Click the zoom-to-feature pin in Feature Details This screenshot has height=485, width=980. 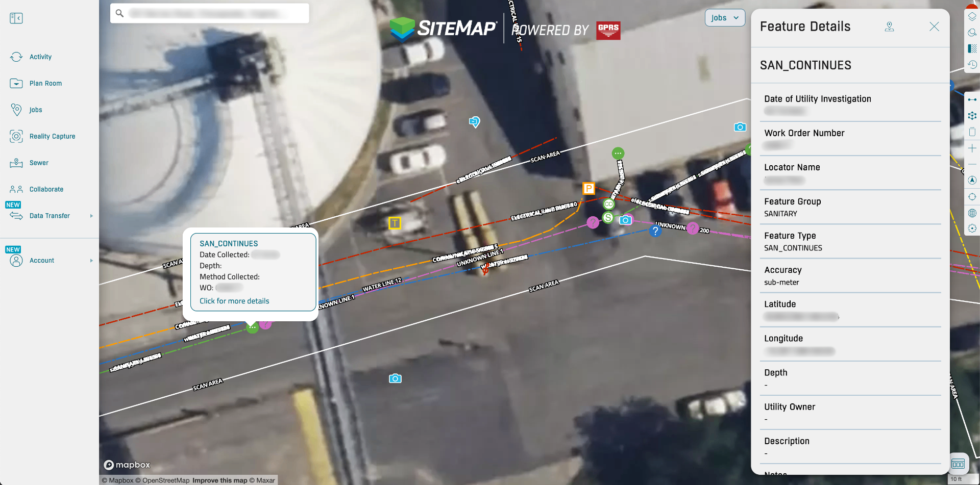pyautogui.click(x=890, y=27)
